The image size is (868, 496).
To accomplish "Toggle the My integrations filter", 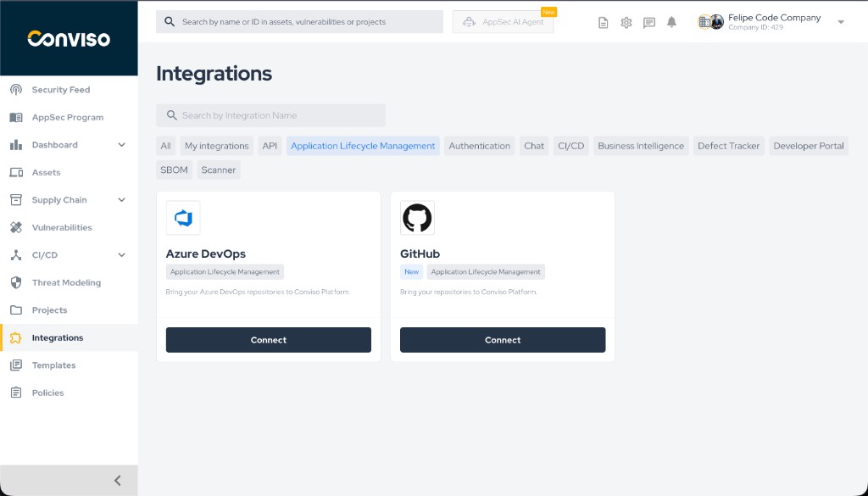I will point(216,145).
